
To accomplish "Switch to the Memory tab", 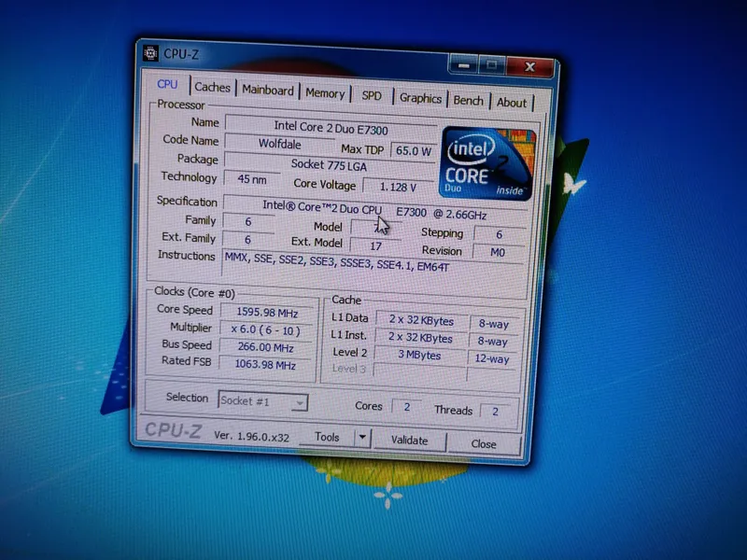I will point(325,94).
